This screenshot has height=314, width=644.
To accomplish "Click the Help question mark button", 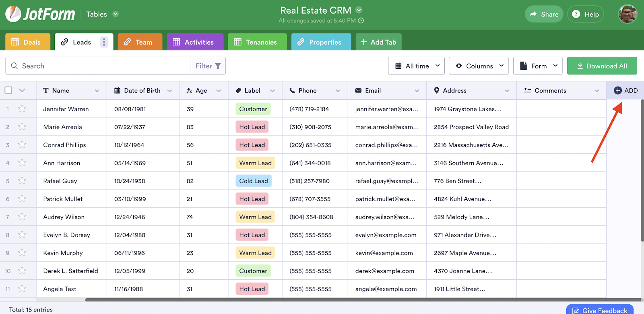I will [585, 14].
